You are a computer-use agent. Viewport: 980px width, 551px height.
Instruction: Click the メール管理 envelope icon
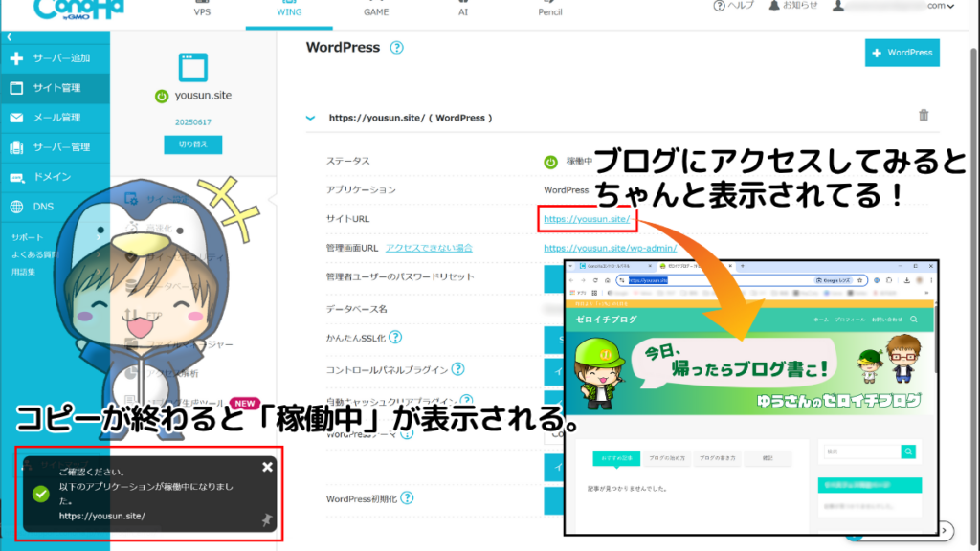point(16,118)
